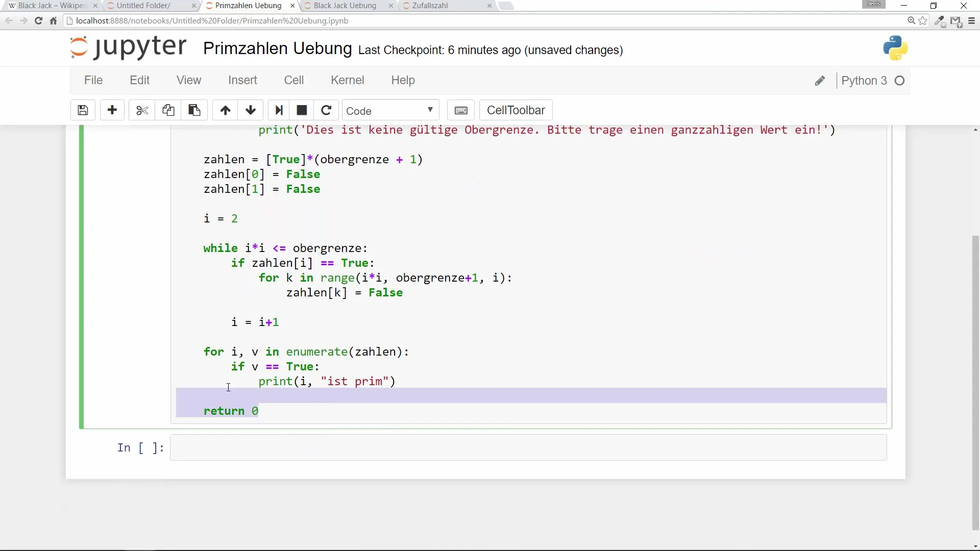Insert a cell below with plus icon
Image resolution: width=980 pixels, height=551 pixels.
coord(112,110)
